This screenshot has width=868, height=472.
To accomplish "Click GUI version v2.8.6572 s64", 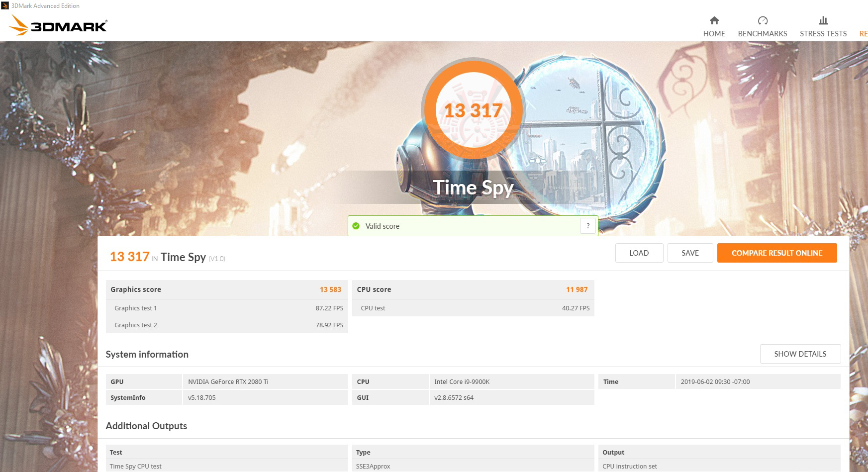I will click(x=454, y=397).
